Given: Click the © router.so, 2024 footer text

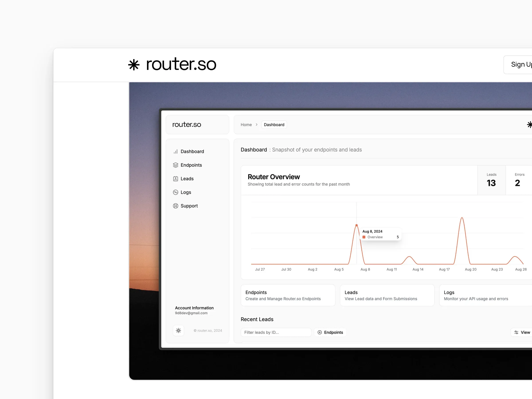Looking at the screenshot, I should (208, 331).
